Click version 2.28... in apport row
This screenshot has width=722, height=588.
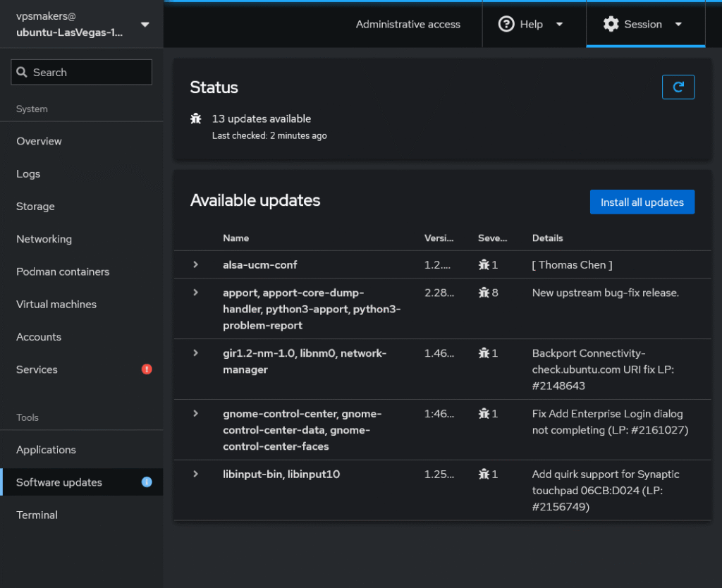439,293
